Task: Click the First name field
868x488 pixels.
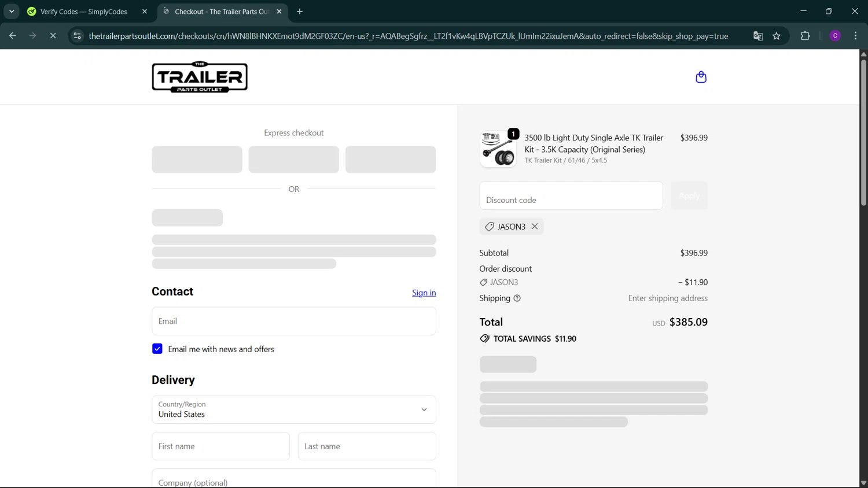Action: click(220, 446)
